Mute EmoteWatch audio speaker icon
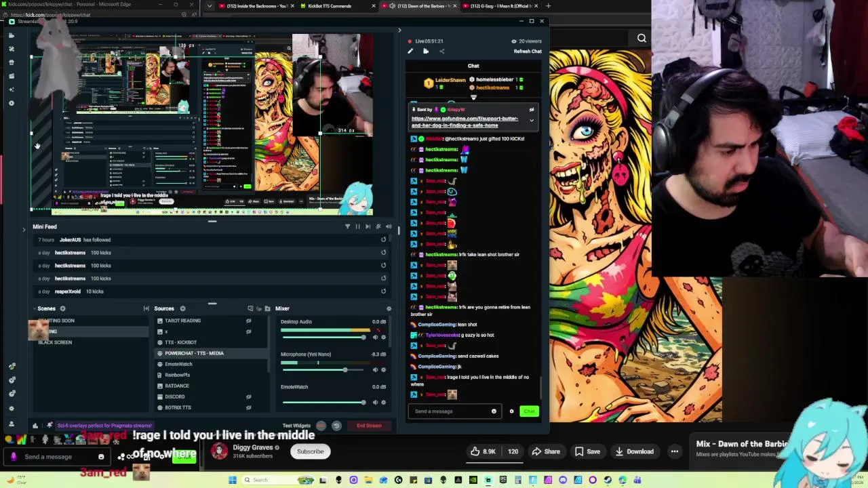 375,403
